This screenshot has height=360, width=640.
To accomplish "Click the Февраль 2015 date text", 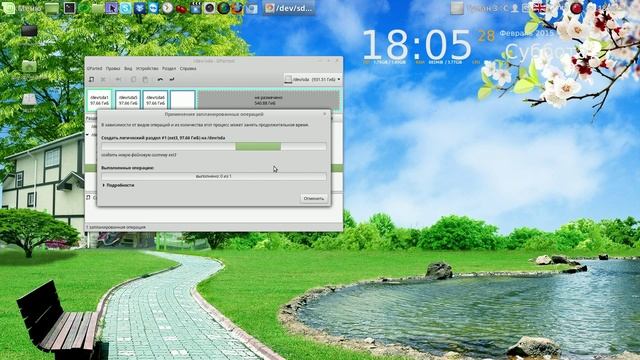I will tap(527, 33).
